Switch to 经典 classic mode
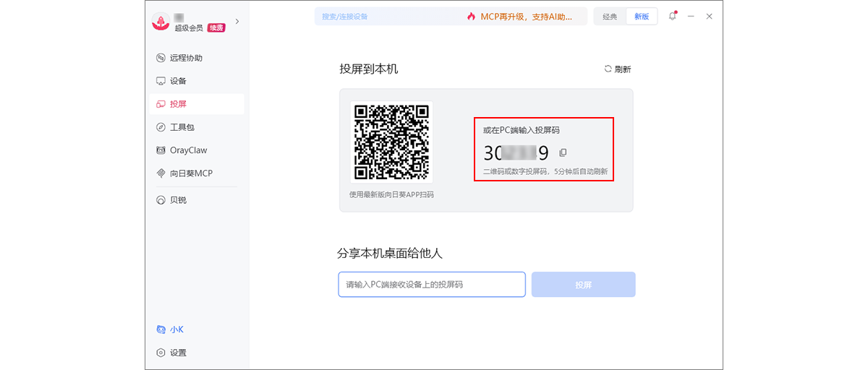This screenshot has height=370, width=868. click(x=610, y=17)
